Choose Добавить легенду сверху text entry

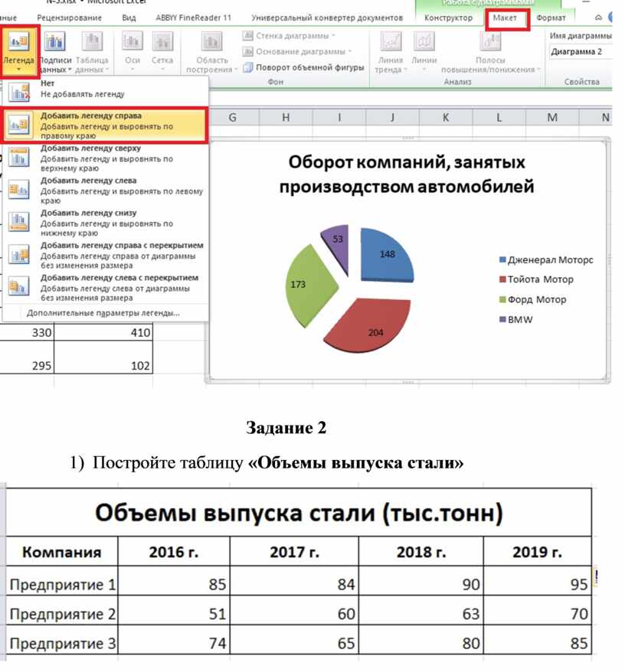tap(106, 158)
